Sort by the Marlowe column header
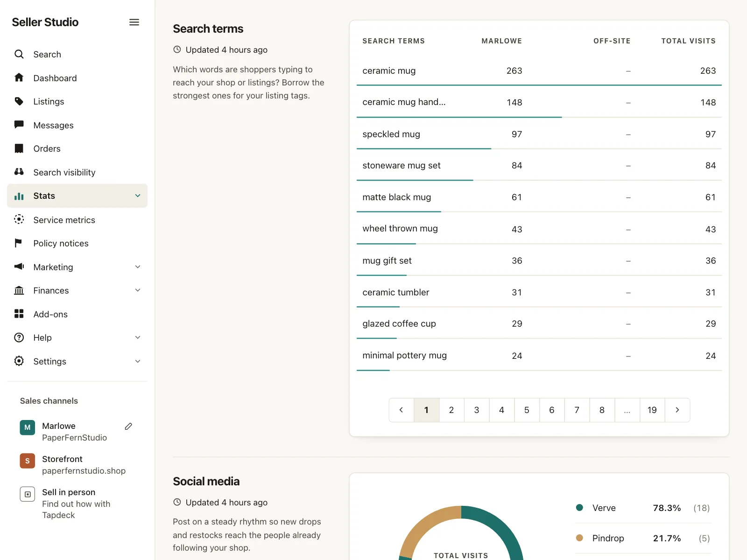This screenshot has width=747, height=560. click(x=502, y=41)
